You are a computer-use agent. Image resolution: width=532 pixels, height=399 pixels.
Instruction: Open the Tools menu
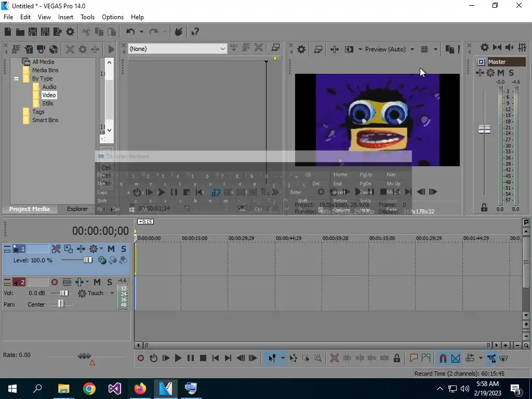click(87, 17)
